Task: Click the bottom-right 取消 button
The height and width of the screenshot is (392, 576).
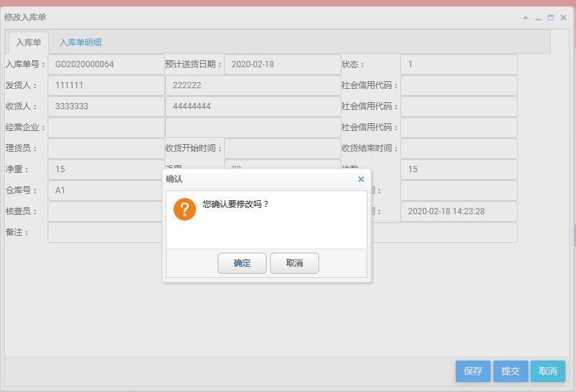Action: click(x=548, y=371)
